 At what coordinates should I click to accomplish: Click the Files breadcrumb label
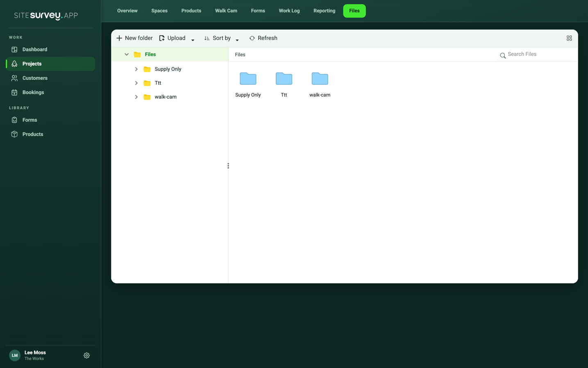point(240,55)
